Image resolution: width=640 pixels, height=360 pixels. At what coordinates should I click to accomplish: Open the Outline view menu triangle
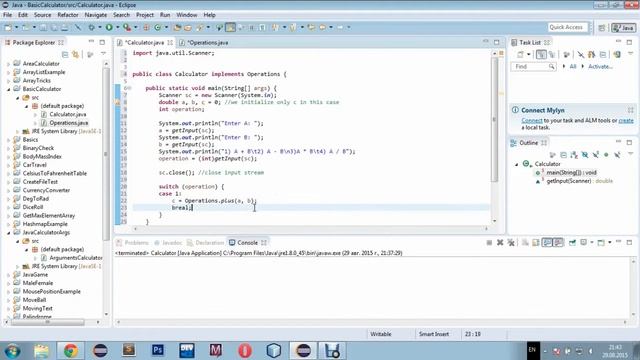[631, 154]
